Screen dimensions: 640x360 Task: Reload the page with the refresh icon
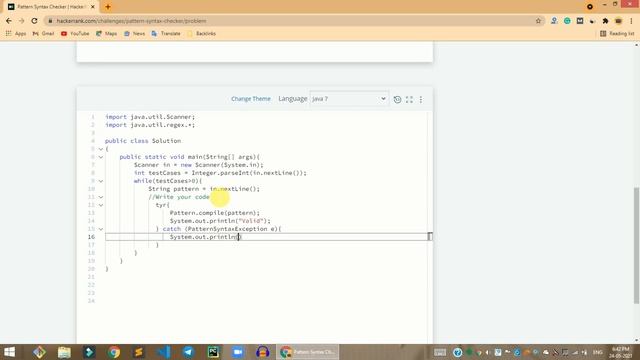tap(34, 21)
